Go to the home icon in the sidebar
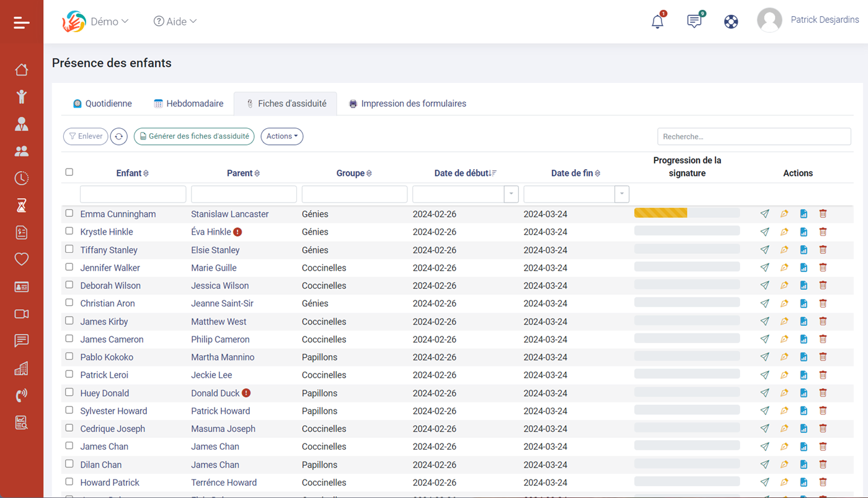Screen dimensions: 868x498 click(22, 69)
